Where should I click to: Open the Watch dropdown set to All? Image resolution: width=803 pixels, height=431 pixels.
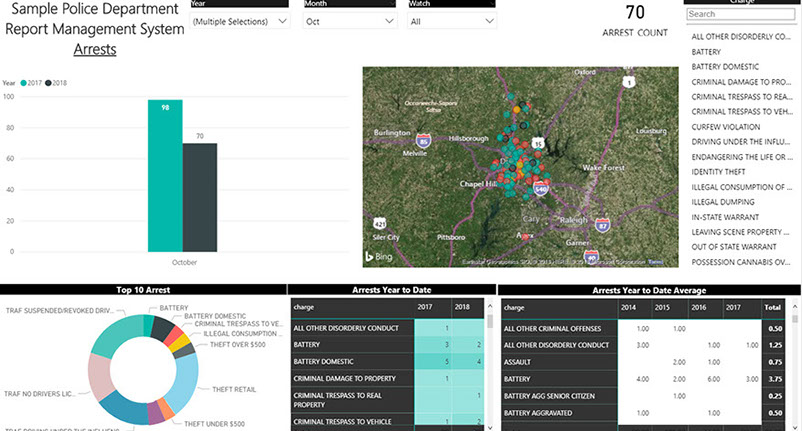[x=451, y=21]
